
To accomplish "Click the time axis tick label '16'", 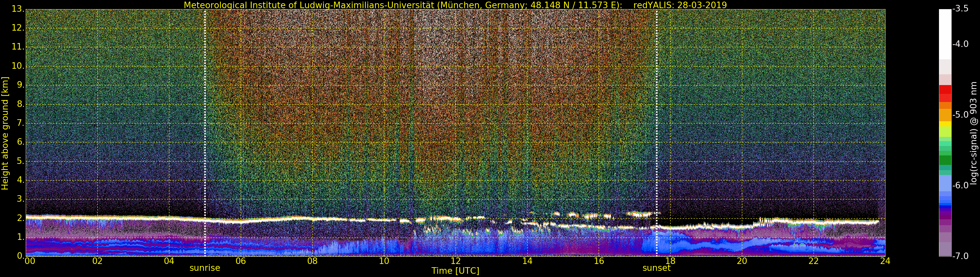I will coord(599,261).
